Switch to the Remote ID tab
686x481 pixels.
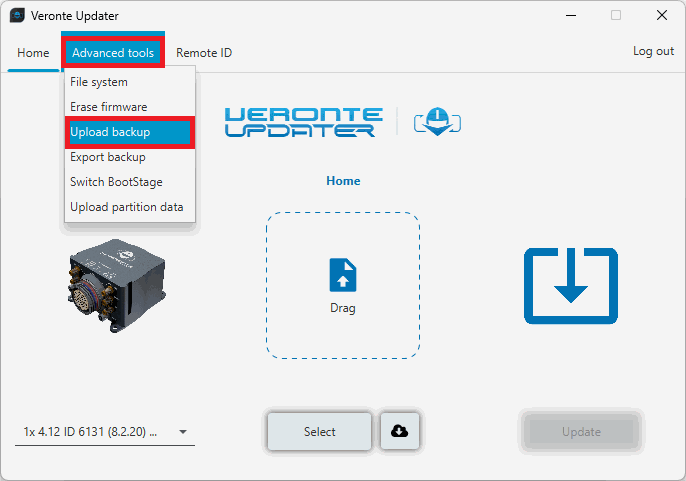(x=204, y=53)
